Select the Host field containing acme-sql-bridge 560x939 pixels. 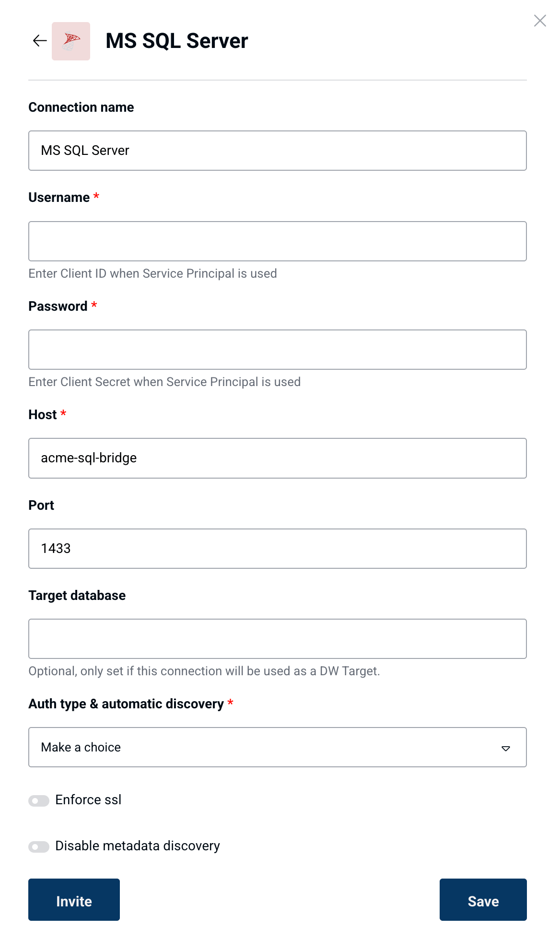tap(278, 458)
